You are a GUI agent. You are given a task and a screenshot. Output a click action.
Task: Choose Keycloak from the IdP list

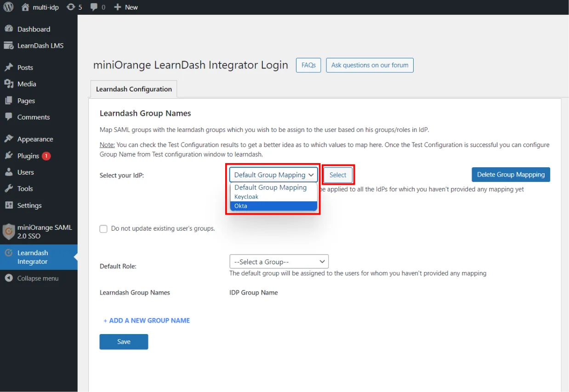[x=273, y=197]
